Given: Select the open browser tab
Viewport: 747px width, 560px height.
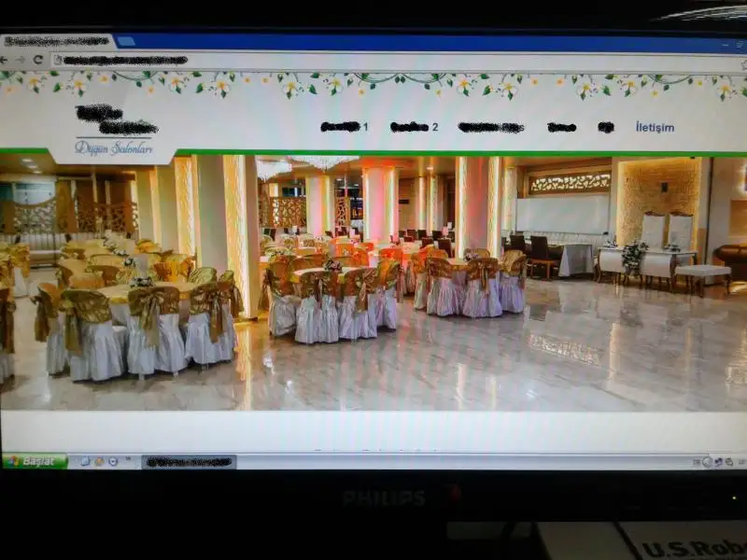Looking at the screenshot, I should [x=56, y=42].
